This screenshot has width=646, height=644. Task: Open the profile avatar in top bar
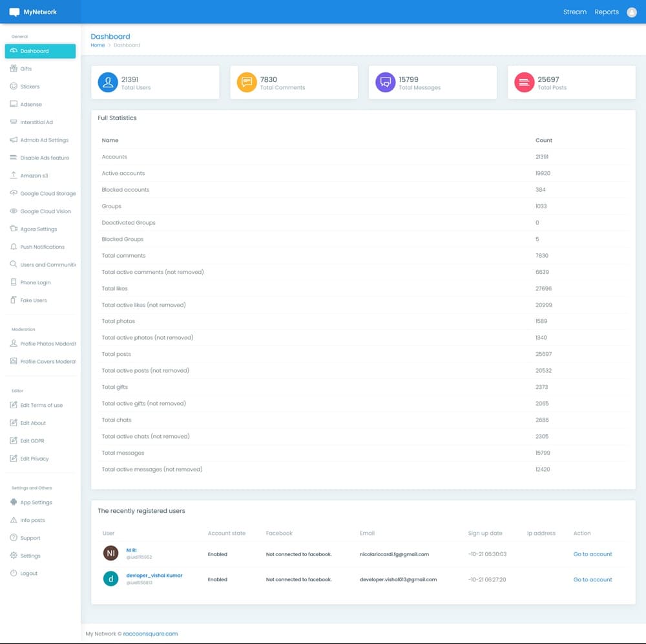(632, 12)
